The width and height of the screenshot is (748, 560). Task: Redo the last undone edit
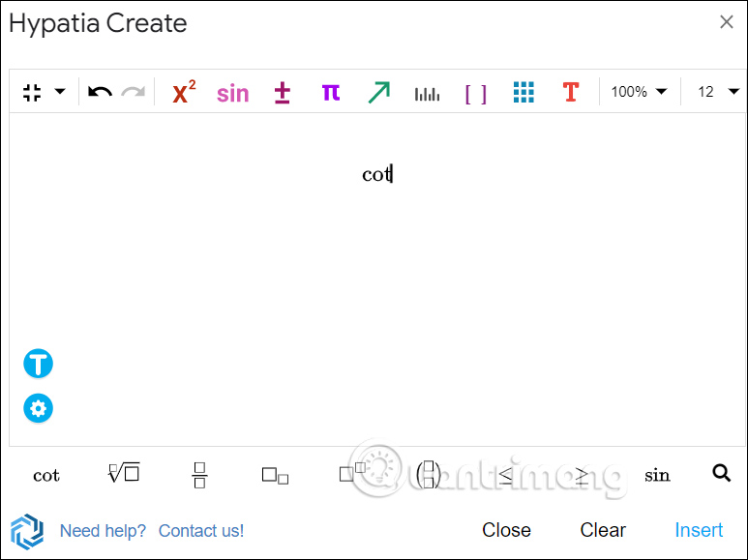[x=134, y=92]
